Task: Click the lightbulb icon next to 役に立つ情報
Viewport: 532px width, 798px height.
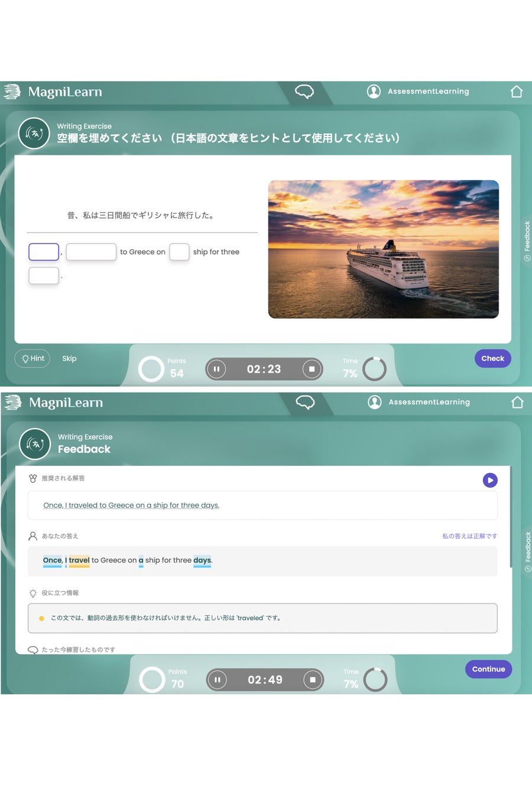Action: point(33,593)
